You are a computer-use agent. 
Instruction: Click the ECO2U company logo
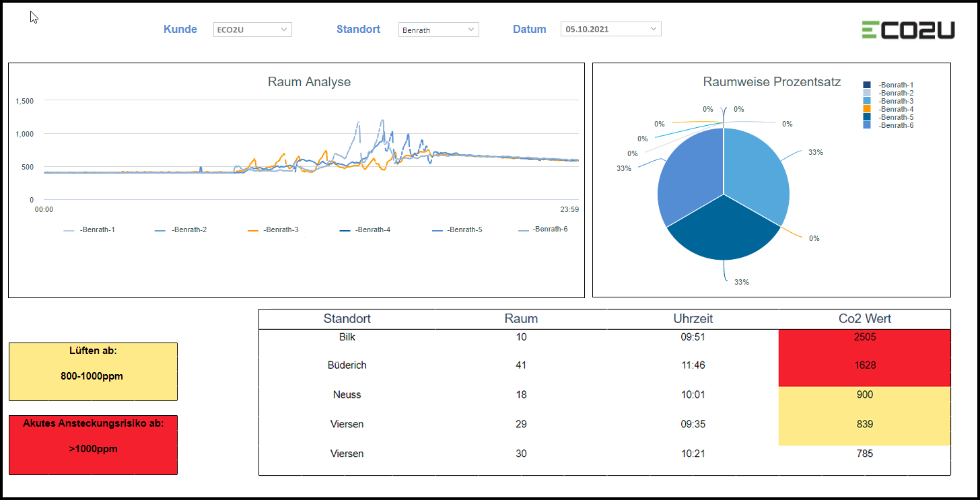coord(908,30)
